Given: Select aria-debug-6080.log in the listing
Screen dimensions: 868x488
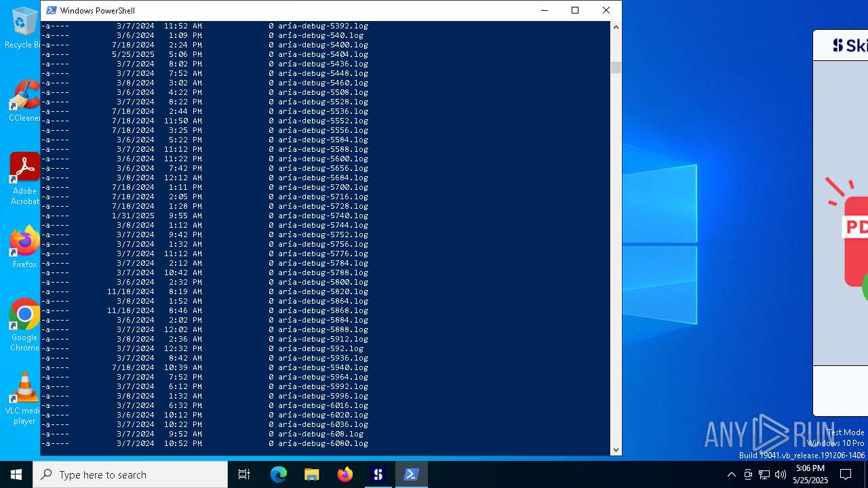Looking at the screenshot, I should tap(323, 443).
